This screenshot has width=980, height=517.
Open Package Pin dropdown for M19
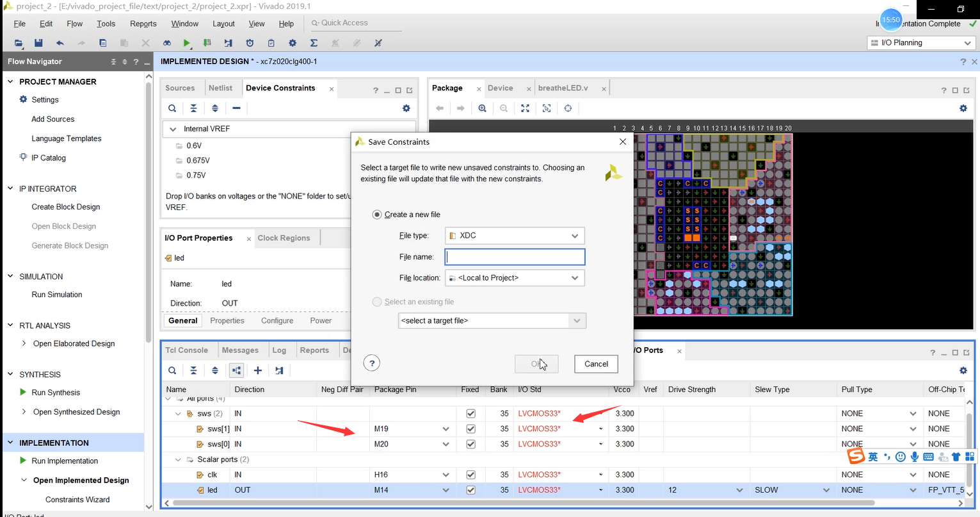[x=446, y=429]
